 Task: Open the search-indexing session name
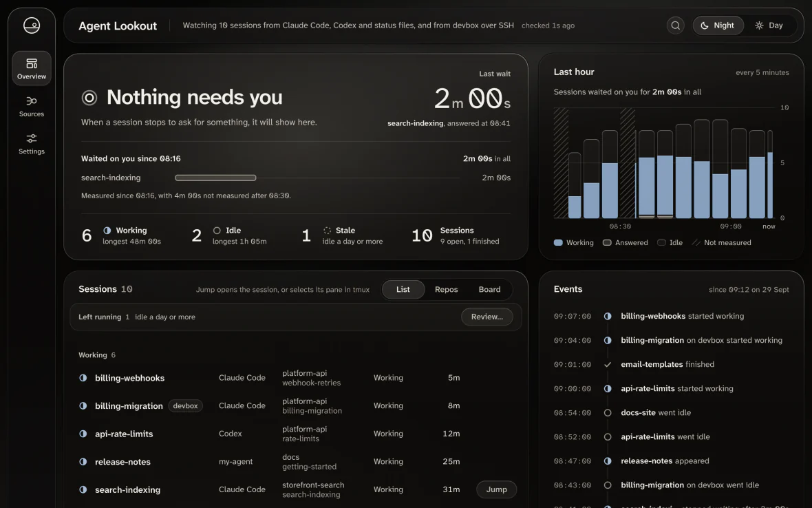(x=127, y=489)
